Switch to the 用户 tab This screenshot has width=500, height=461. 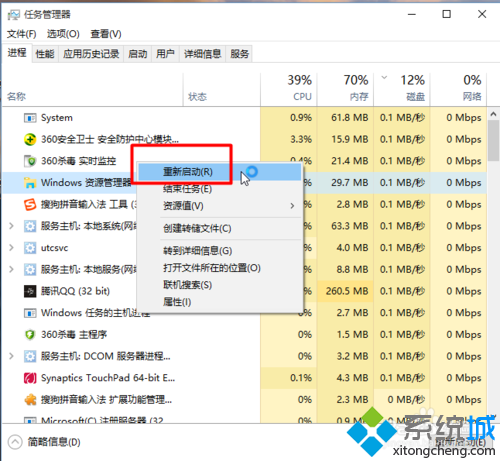pyautogui.click(x=165, y=54)
